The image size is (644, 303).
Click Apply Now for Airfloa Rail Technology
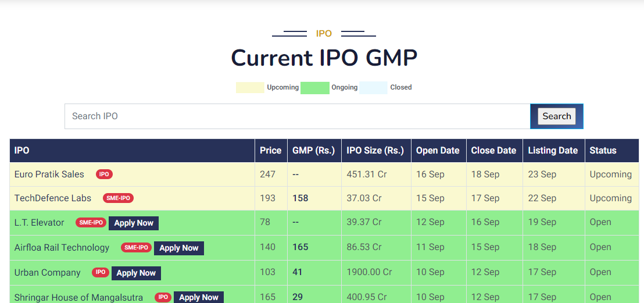coord(178,248)
